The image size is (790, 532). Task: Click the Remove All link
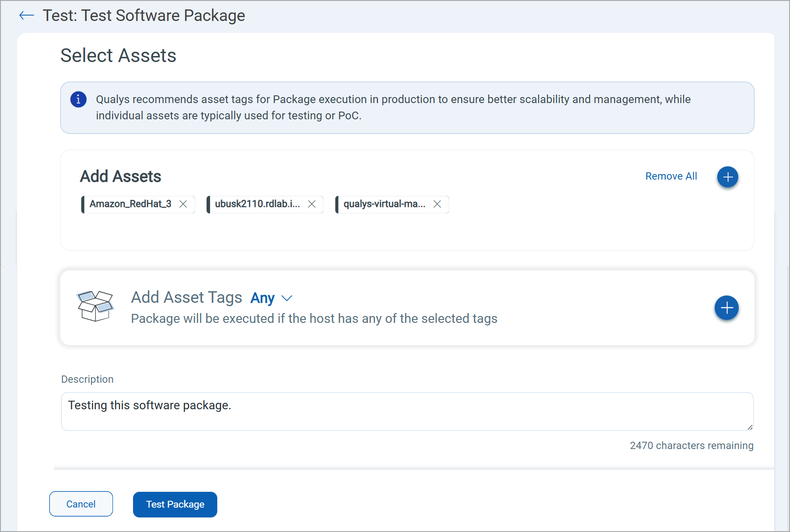coord(671,176)
